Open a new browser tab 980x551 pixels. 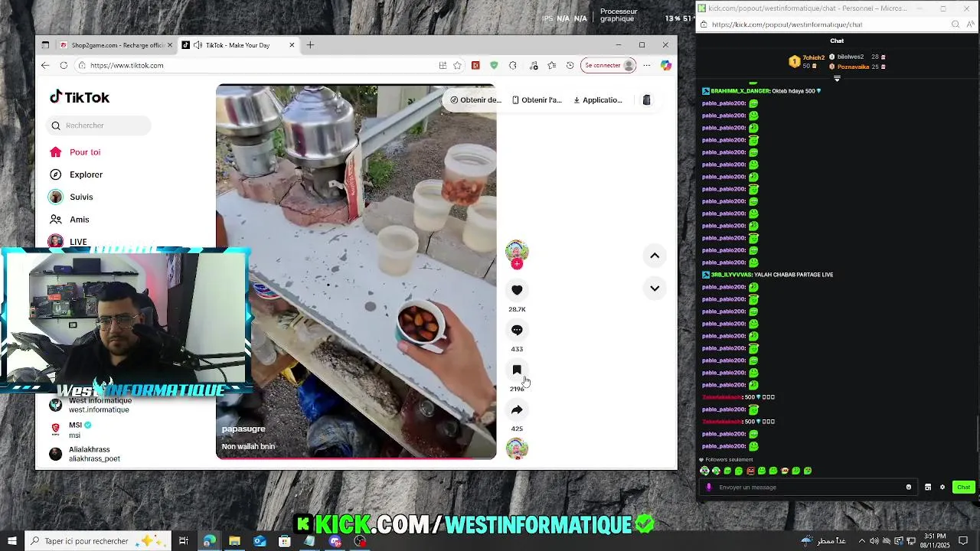click(310, 45)
